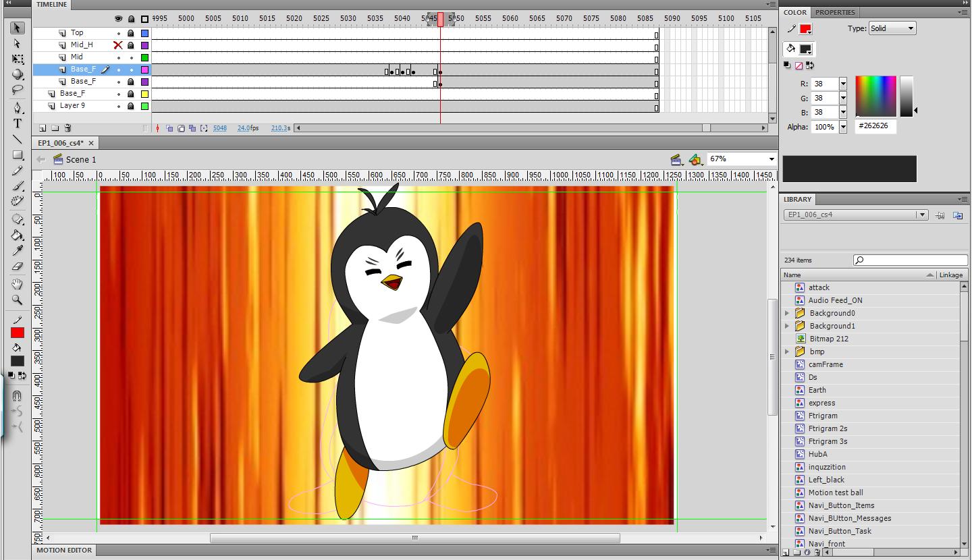Open the Edit Scene clapperboard icon

point(676,160)
